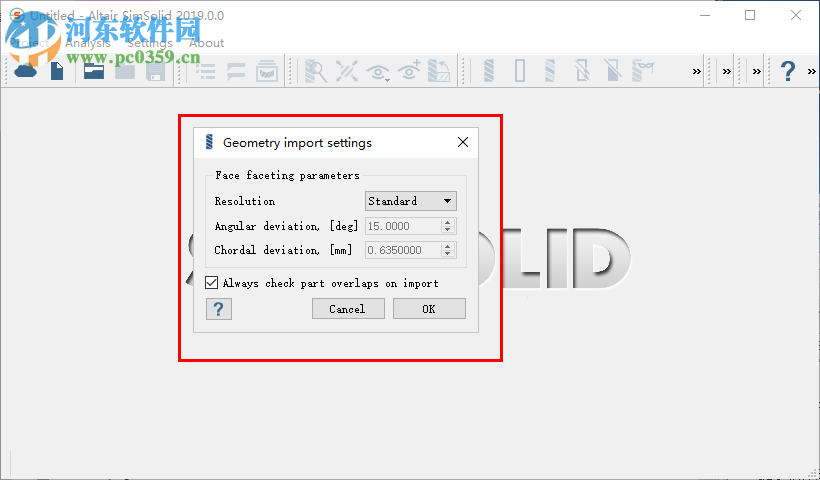Decrease Chordal deviation with down spinner
Image resolution: width=820 pixels, height=480 pixels.
[x=448, y=254]
